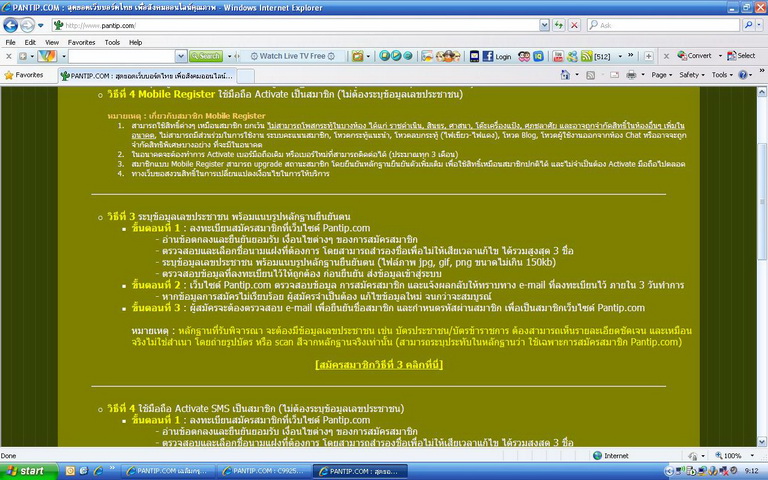This screenshot has height=480, width=768.
Task: Open the Help menu
Action: coord(136,43)
